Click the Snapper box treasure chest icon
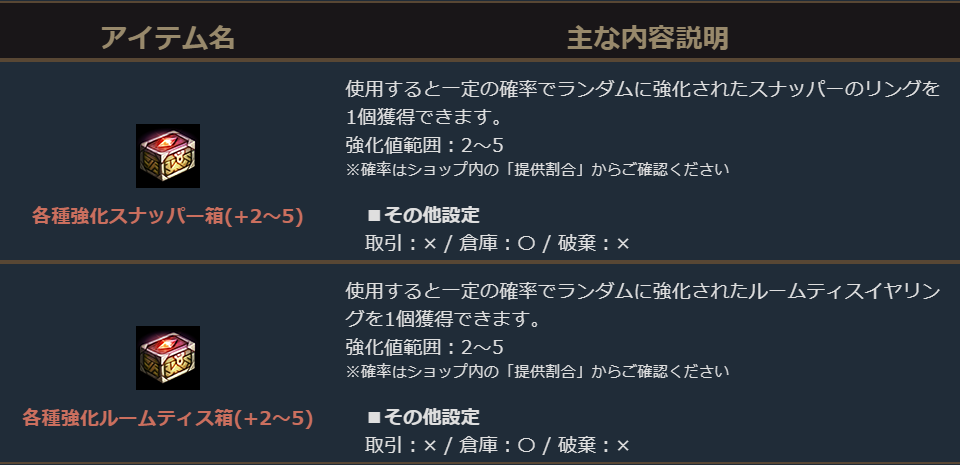Screen dimensions: 960x465 pyautogui.click(x=168, y=156)
